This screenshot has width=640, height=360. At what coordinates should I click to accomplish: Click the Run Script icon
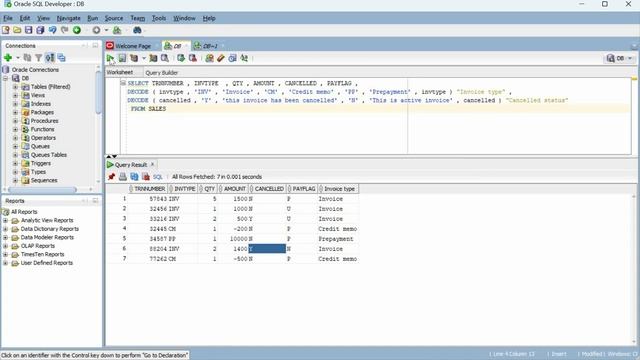point(122,58)
